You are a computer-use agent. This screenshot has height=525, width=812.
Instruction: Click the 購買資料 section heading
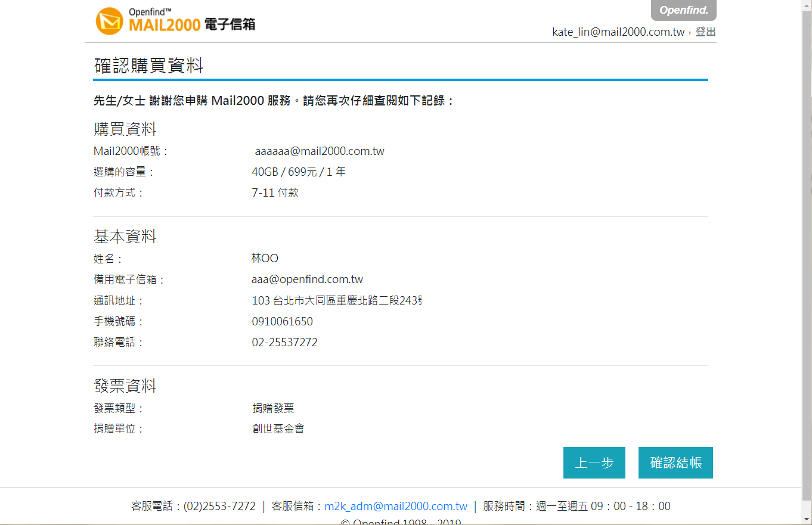point(125,129)
